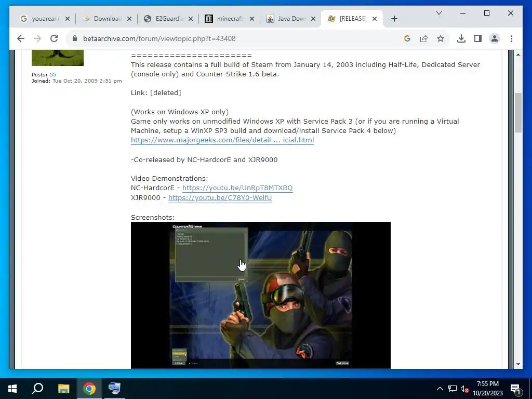
Task: Bookmark this page with the star icon
Action: click(x=441, y=38)
